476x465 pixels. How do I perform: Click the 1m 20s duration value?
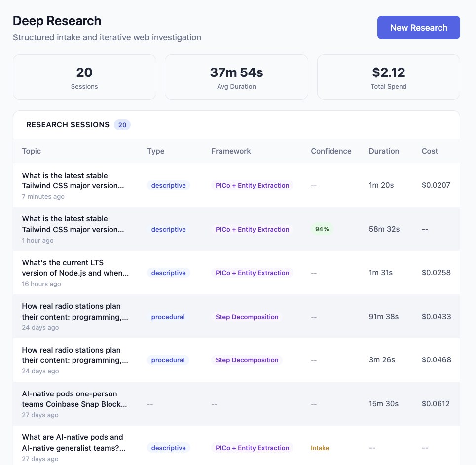pos(381,185)
